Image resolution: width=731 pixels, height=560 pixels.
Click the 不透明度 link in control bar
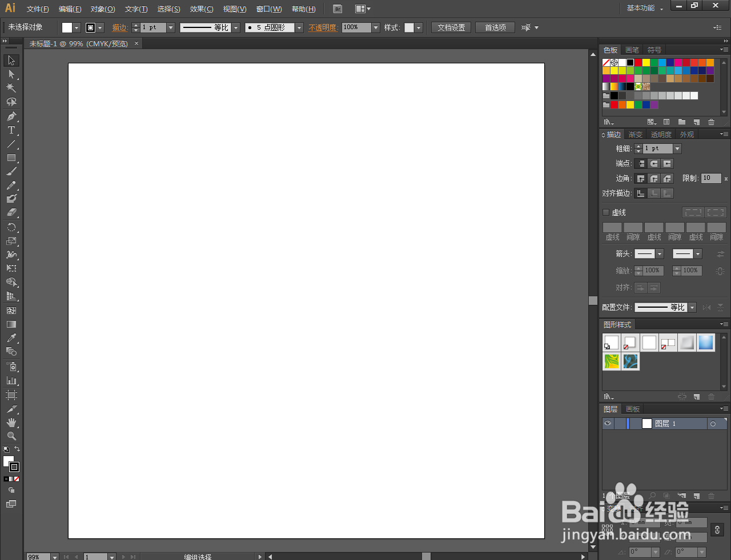coord(323,27)
